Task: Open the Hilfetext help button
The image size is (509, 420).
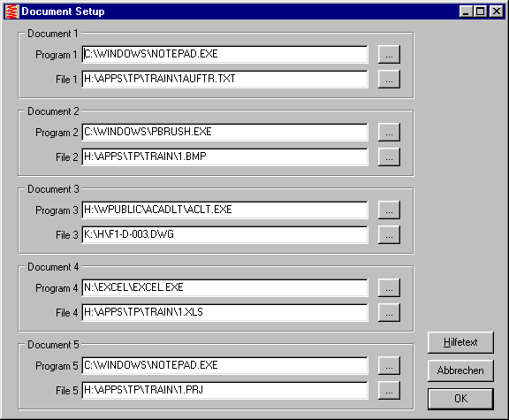Action: (460, 342)
